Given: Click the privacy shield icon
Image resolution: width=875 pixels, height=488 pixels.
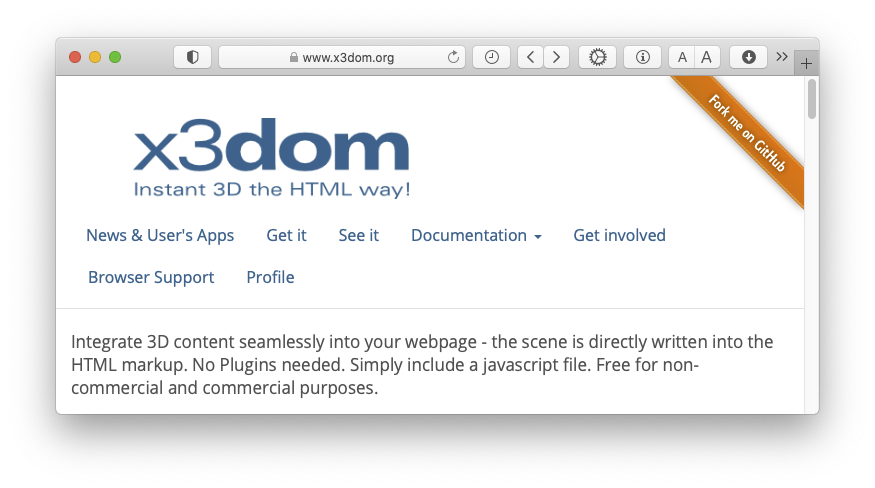Looking at the screenshot, I should tap(192, 57).
